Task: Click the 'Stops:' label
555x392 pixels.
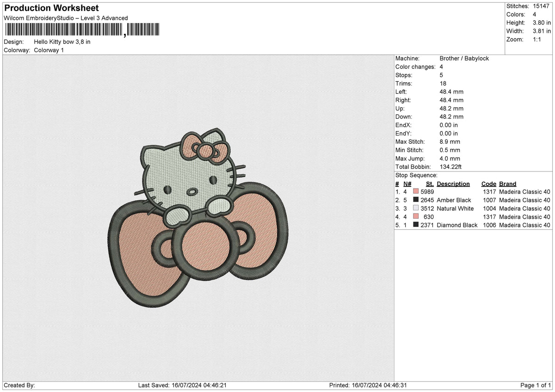Action: [x=404, y=75]
